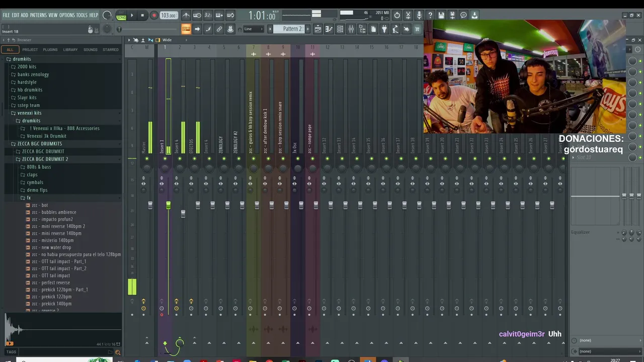
Task: Mute the ZENOLOGY mixer track
Action: [x=224, y=159]
